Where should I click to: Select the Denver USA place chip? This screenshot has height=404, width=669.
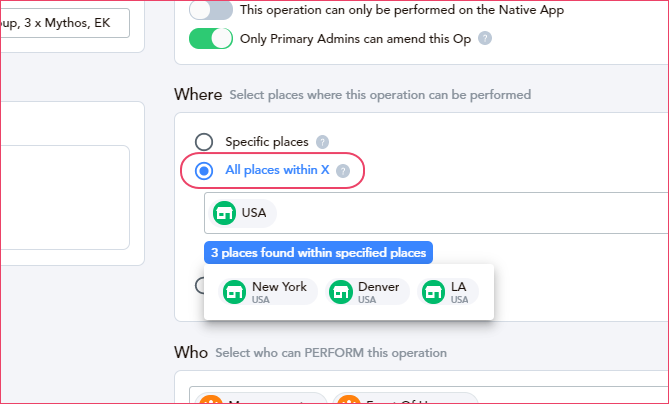point(367,292)
